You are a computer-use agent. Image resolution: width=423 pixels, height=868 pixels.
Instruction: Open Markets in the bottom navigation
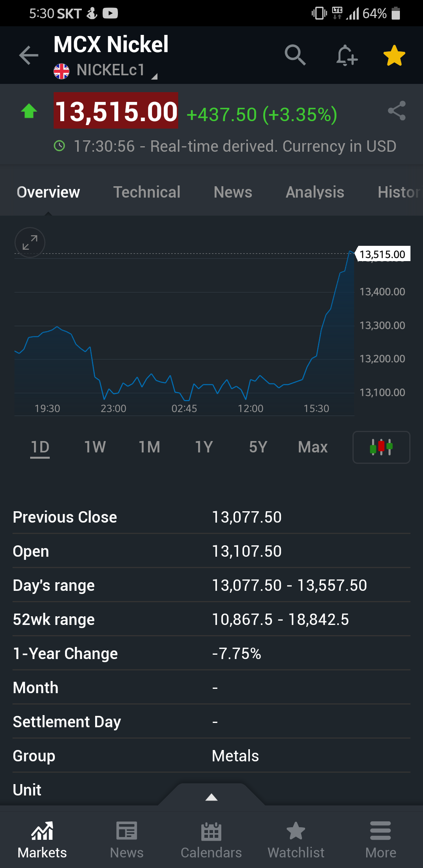42,840
